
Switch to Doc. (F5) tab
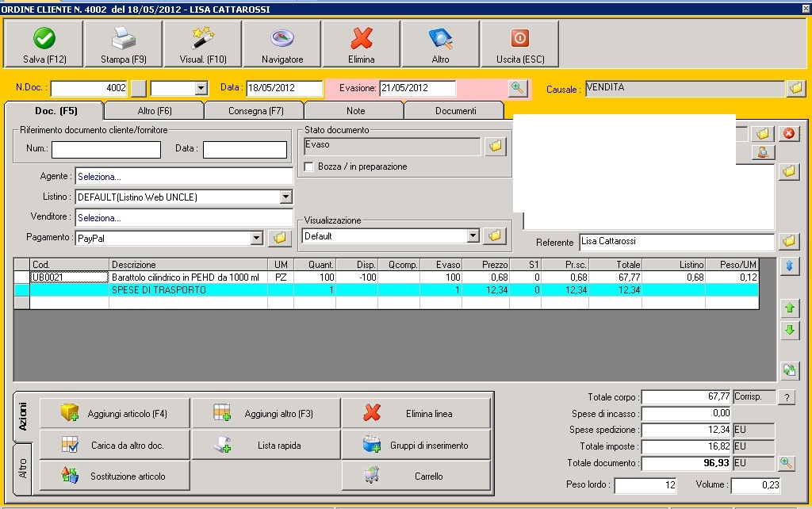tap(56, 111)
